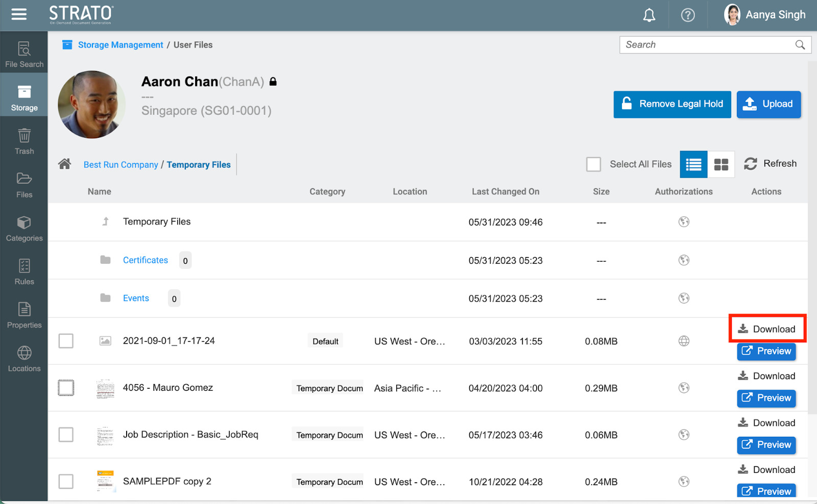The height and width of the screenshot is (504, 817).
Task: Click the home icon in folder breadcrumb
Action: (64, 164)
